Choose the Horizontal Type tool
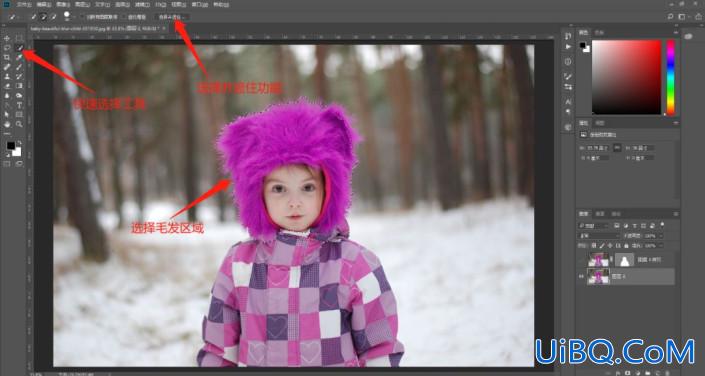Image resolution: width=705 pixels, height=376 pixels. [x=19, y=105]
